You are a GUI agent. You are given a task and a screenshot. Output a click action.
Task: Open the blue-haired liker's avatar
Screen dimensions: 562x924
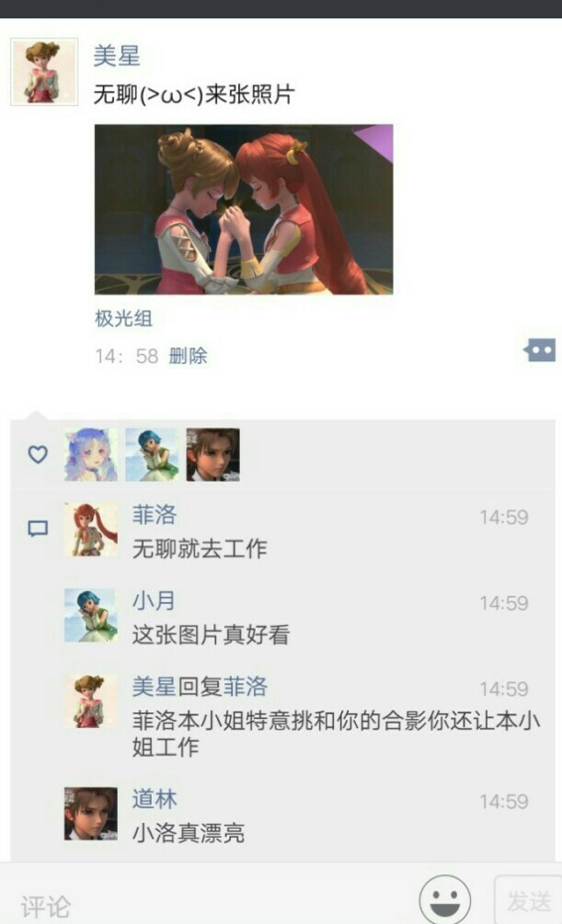coord(152,454)
